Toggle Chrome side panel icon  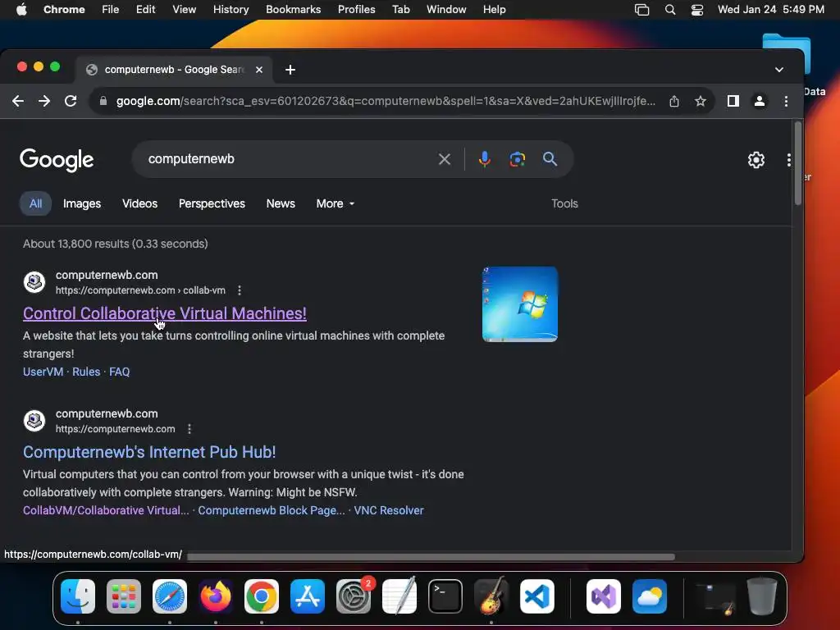click(x=733, y=101)
